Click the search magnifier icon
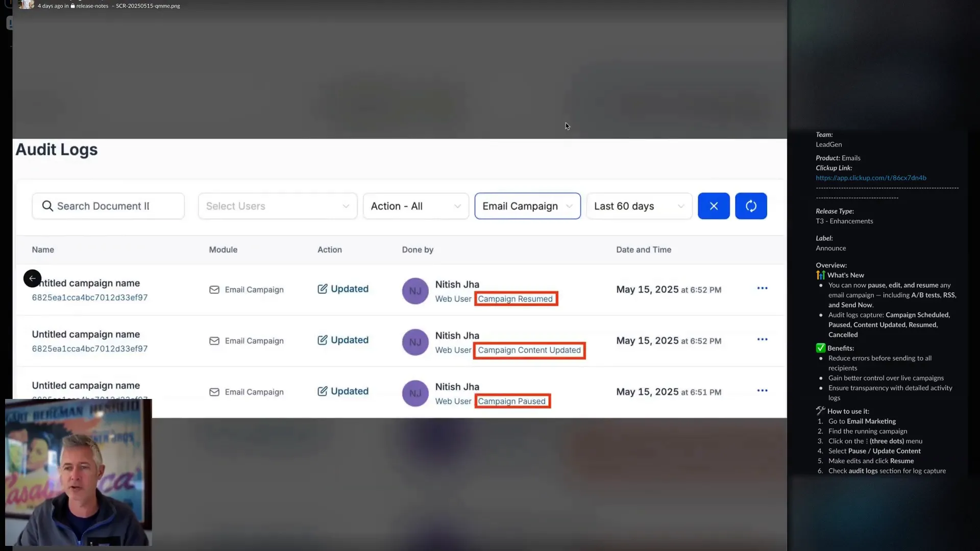 [47, 206]
